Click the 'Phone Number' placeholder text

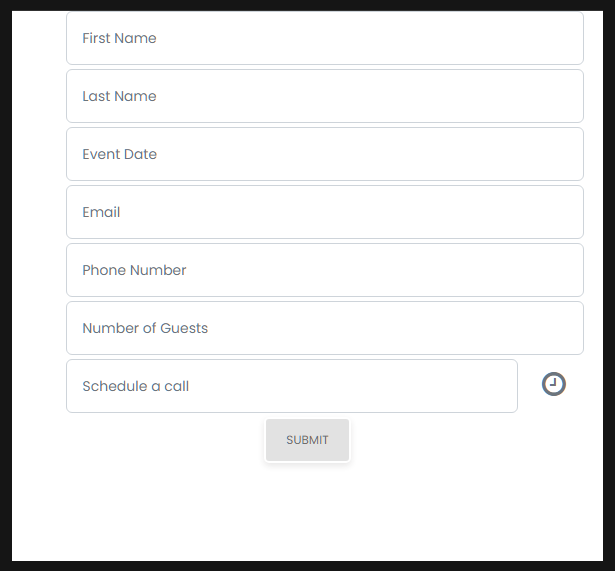pos(134,270)
